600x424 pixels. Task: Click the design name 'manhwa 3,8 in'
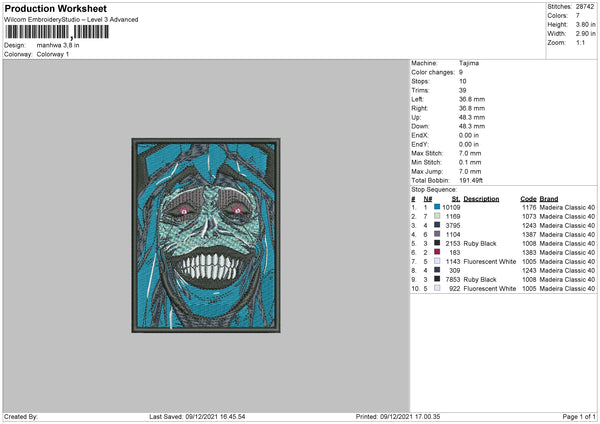[58, 45]
